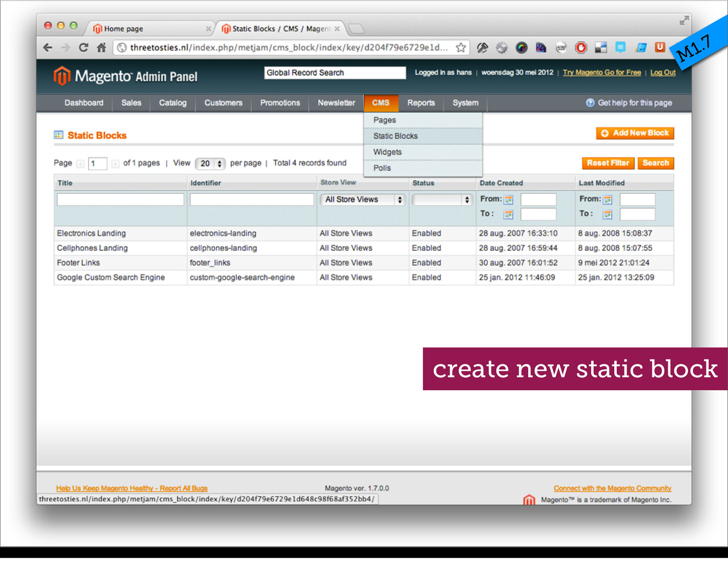The height and width of the screenshot is (561, 728).
Task: Open the Customers menu
Action: [223, 103]
